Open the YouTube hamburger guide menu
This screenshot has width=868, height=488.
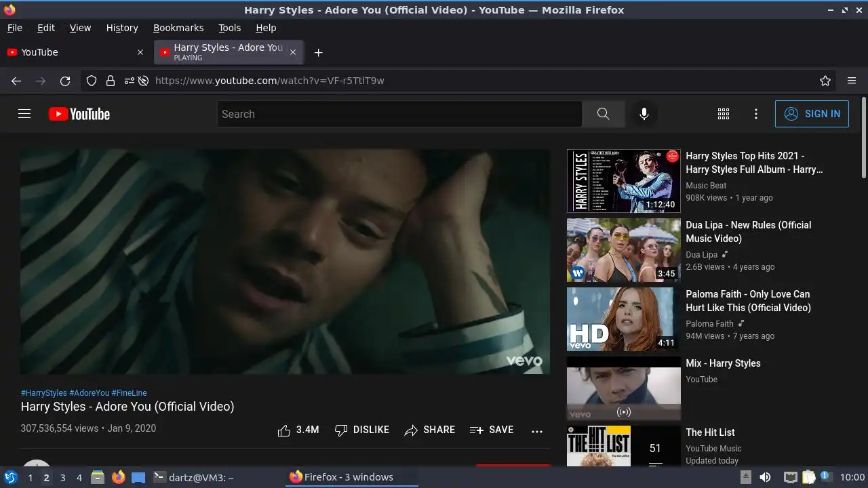pos(24,114)
